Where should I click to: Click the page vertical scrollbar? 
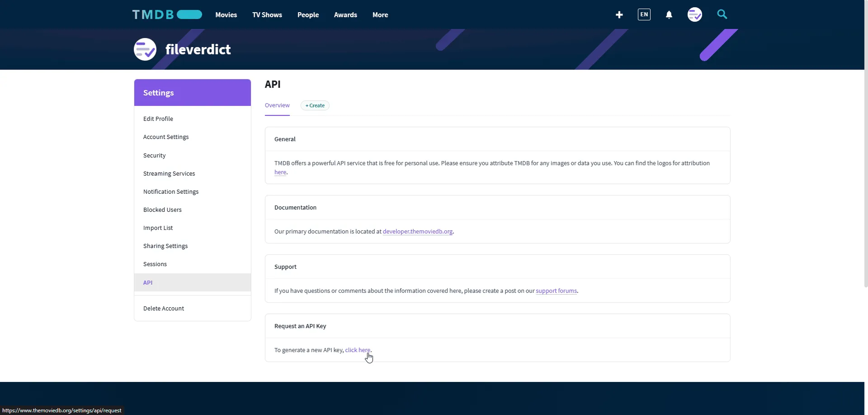pyautogui.click(x=866, y=144)
